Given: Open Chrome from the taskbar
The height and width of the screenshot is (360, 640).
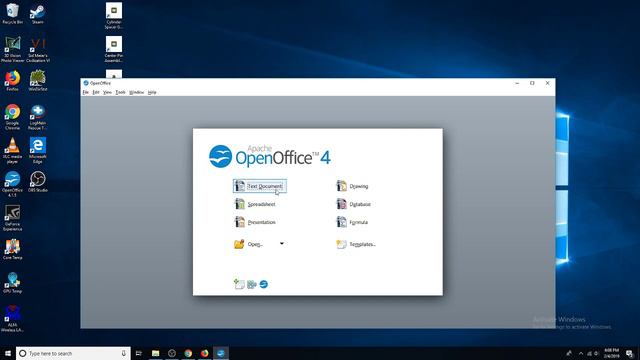Looking at the screenshot, I should click(x=188, y=353).
